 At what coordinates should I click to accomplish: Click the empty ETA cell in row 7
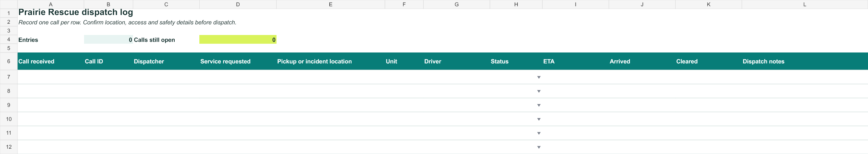(576, 77)
